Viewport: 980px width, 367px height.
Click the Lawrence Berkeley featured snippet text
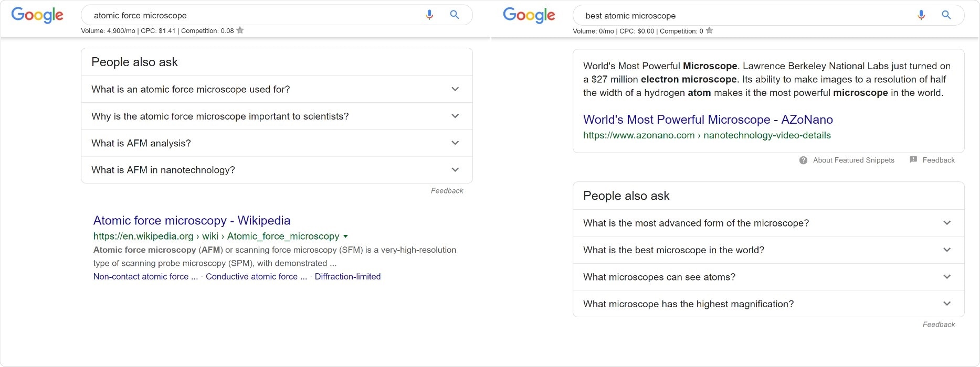pyautogui.click(x=767, y=79)
